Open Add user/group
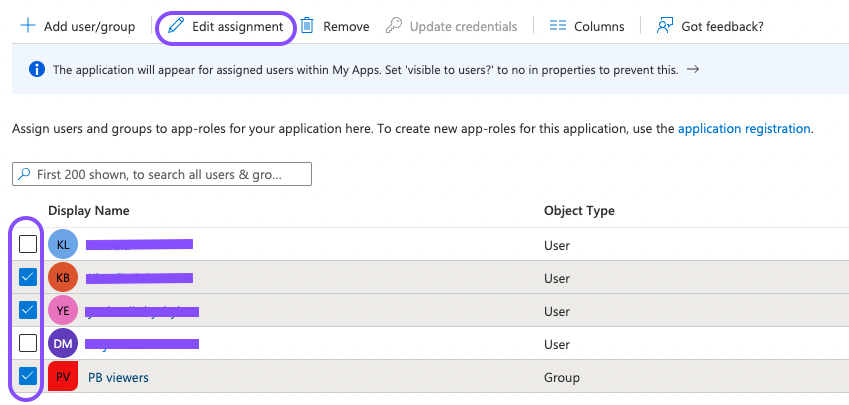The width and height of the screenshot is (849, 405). point(77,26)
